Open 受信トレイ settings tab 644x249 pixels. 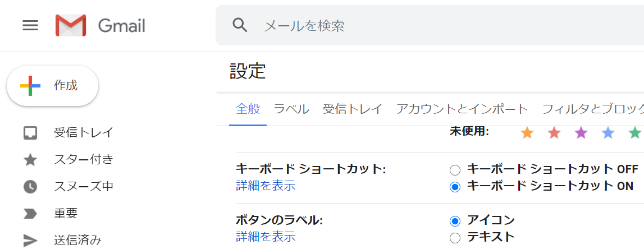pyautogui.click(x=353, y=109)
